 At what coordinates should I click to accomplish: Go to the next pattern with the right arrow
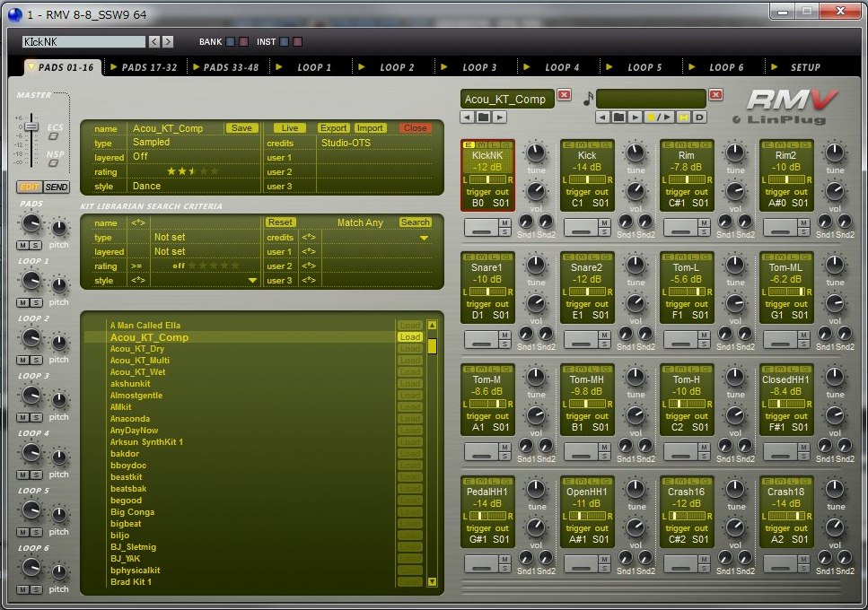point(635,118)
